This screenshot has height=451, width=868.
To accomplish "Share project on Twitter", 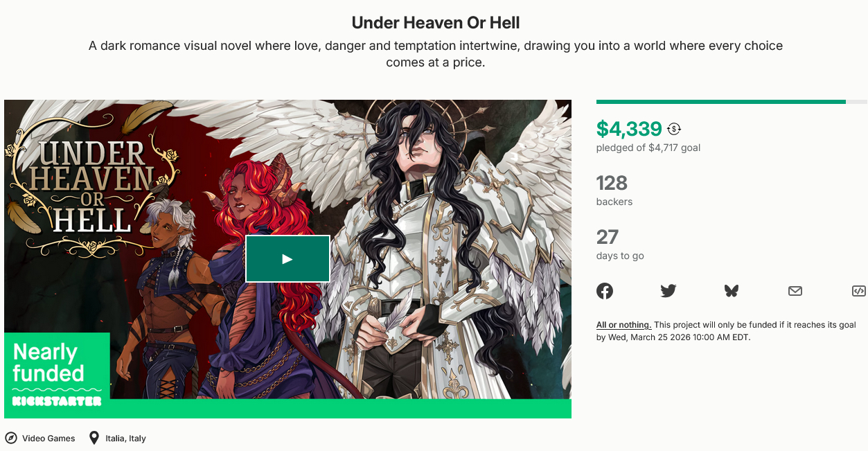I will (668, 291).
